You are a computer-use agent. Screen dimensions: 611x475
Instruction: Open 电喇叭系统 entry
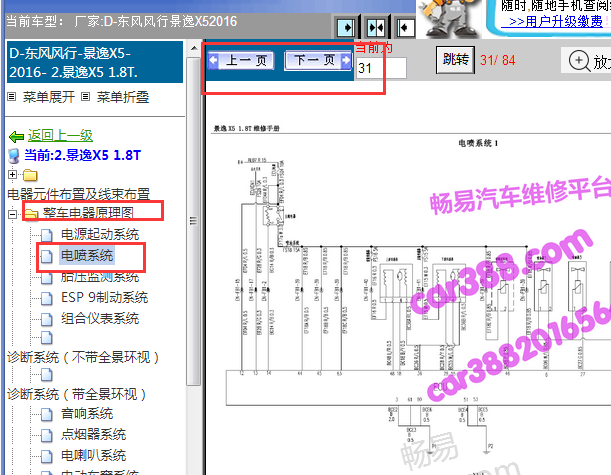(x=94, y=456)
